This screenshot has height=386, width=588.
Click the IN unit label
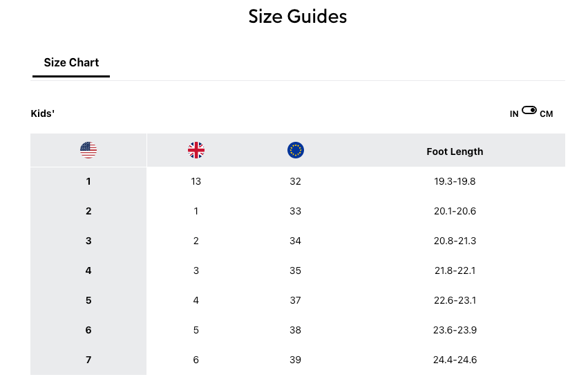click(514, 114)
